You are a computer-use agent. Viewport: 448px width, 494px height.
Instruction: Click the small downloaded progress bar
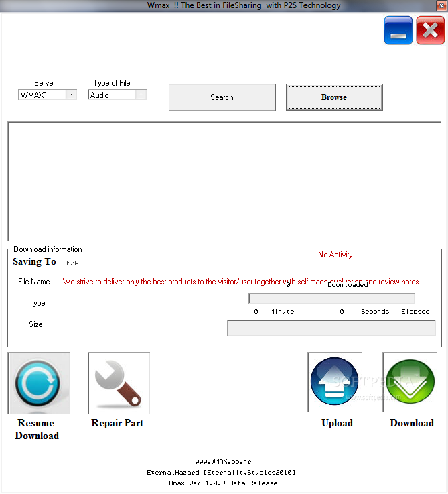331,298
